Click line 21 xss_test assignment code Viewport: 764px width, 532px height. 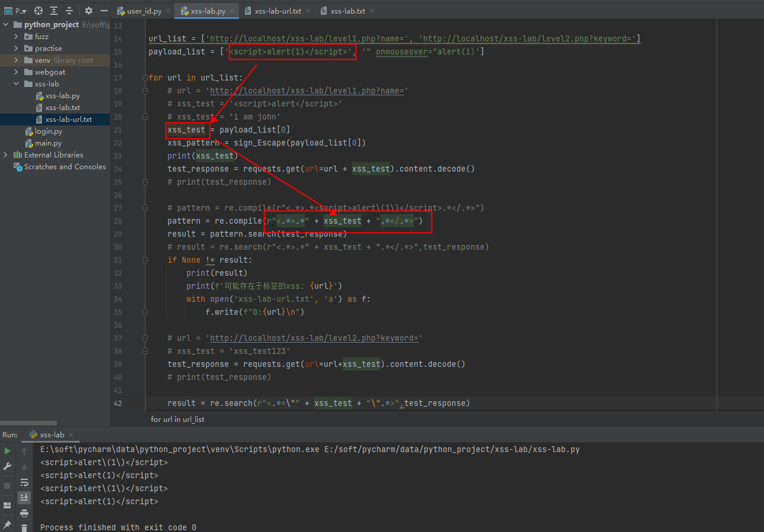pyautogui.click(x=228, y=130)
